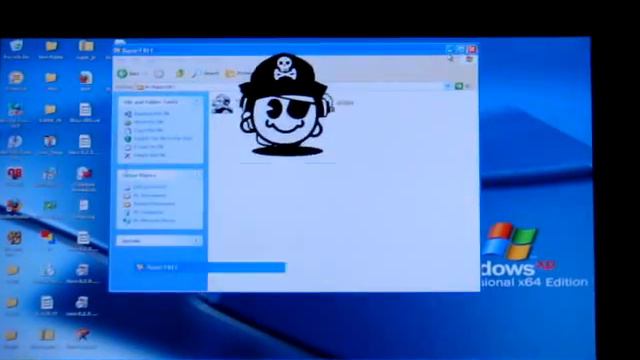Open Shared Documents from Other Places
Viewport: 640px width, 360px height.
[149, 204]
